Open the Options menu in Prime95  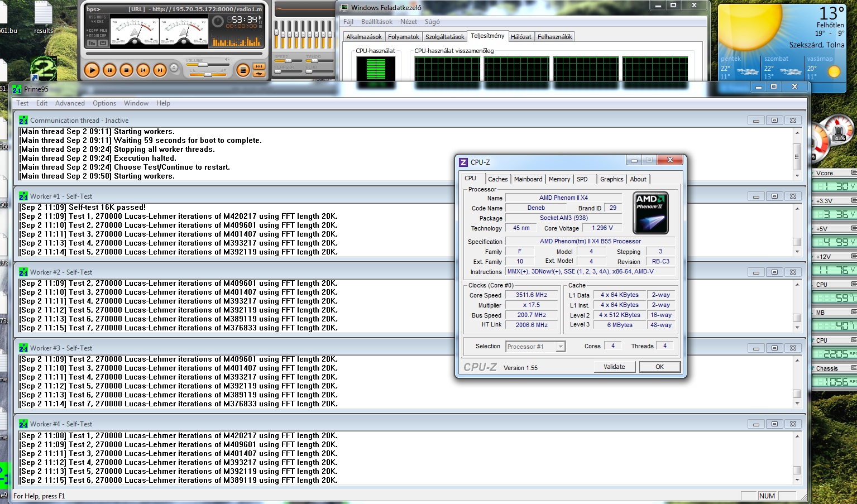[x=104, y=103]
